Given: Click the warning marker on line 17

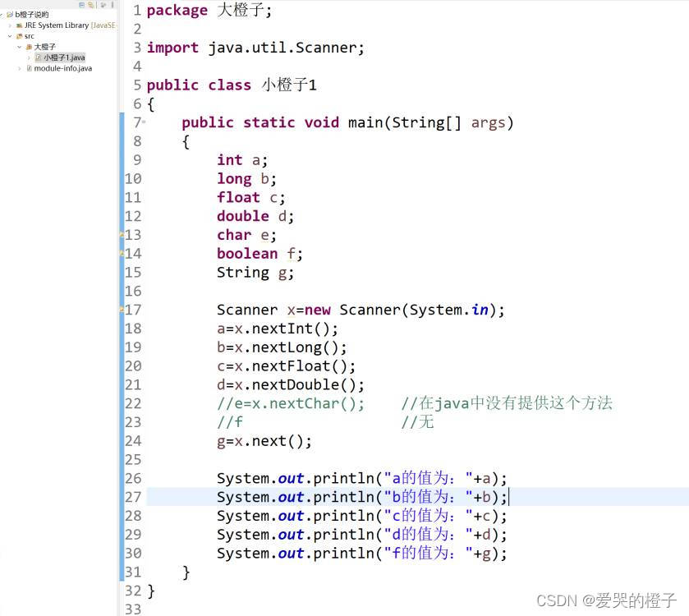Looking at the screenshot, I should click(122, 310).
